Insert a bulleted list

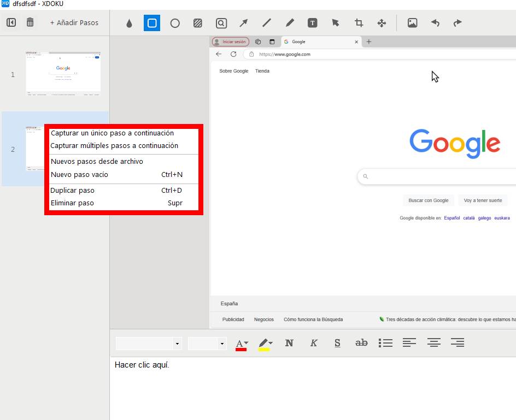[385, 342]
